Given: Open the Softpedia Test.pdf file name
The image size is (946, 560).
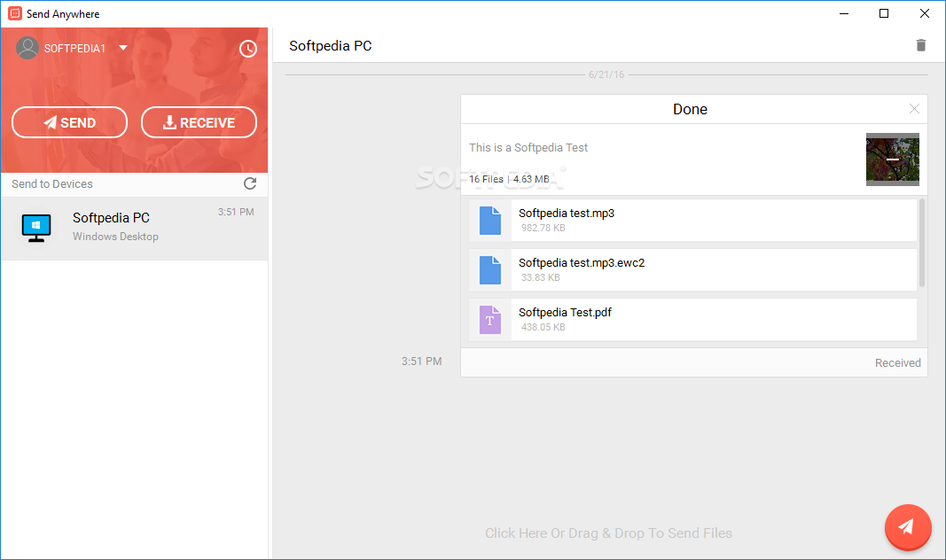Looking at the screenshot, I should pyautogui.click(x=565, y=312).
